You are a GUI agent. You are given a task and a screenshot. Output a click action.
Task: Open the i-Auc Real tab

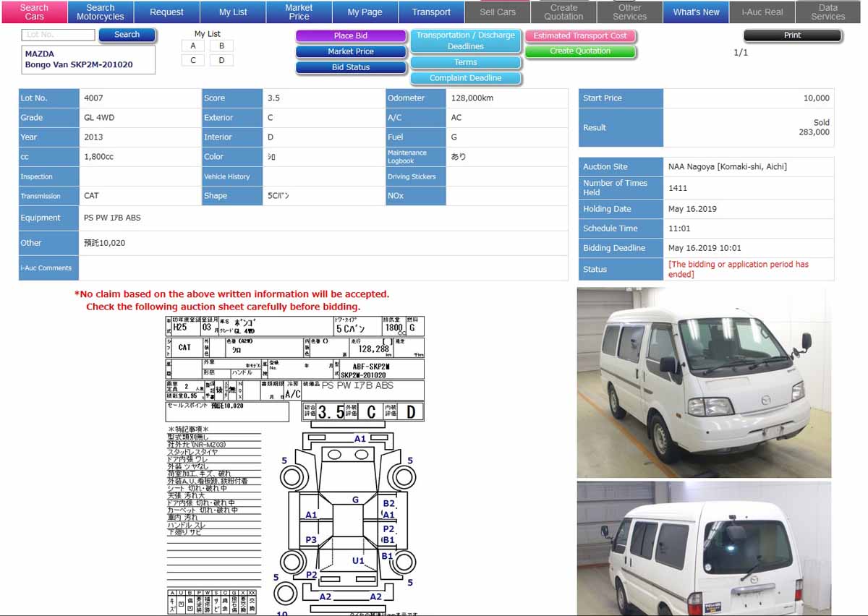click(762, 12)
